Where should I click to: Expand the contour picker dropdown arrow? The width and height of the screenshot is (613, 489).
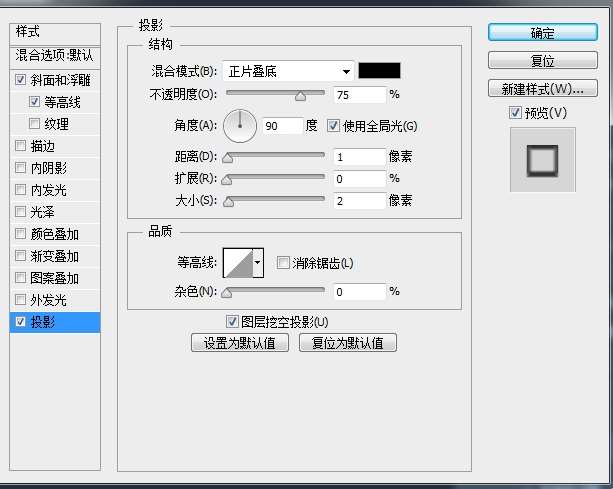point(258,263)
